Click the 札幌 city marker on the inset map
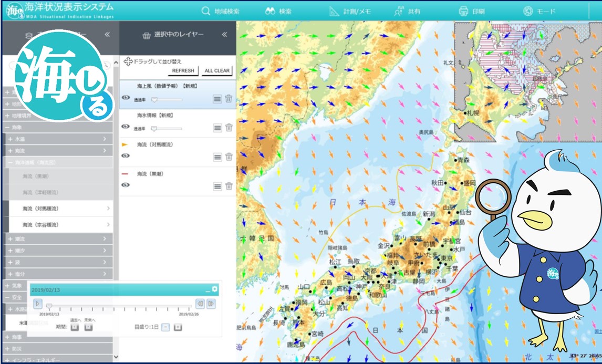602x364 pixels. click(465, 113)
